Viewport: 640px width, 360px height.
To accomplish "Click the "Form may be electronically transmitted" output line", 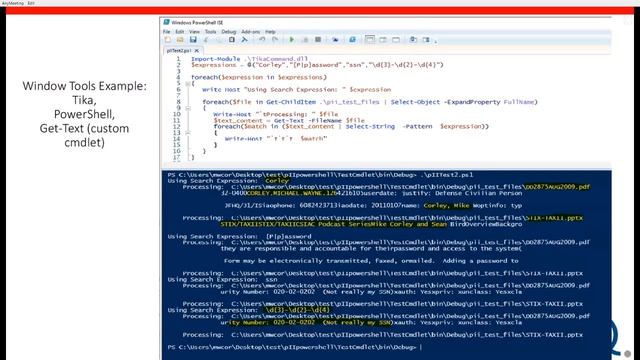I will pos(371,261).
